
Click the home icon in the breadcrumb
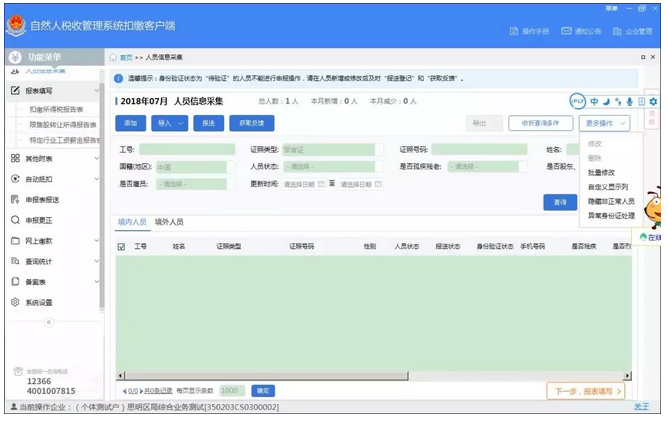(113, 57)
